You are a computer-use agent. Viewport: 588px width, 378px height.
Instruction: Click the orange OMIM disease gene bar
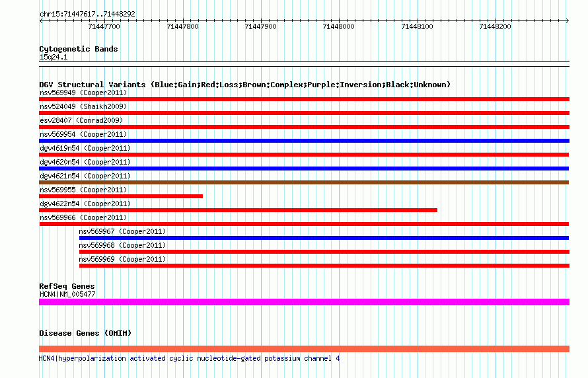pos(304,349)
